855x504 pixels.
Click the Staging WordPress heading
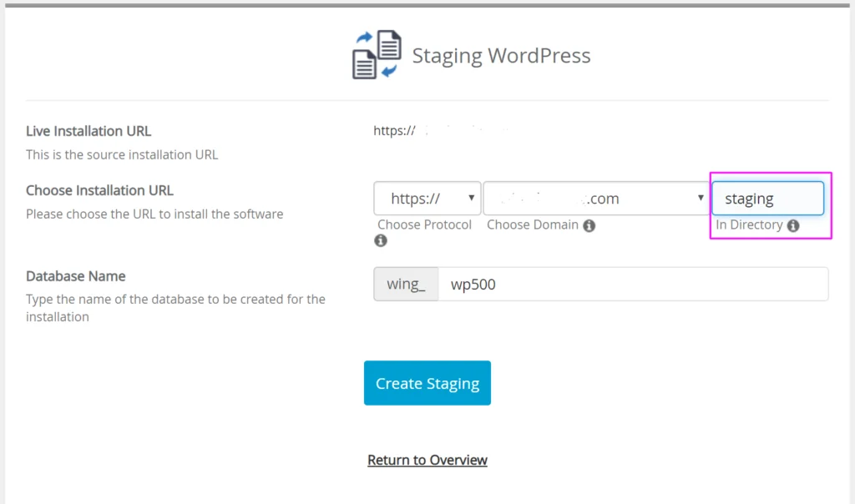coord(501,56)
